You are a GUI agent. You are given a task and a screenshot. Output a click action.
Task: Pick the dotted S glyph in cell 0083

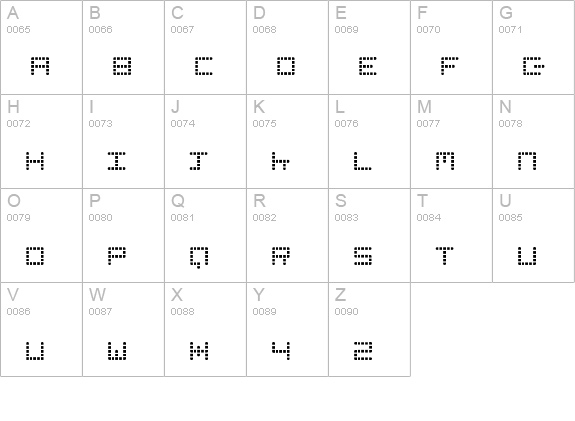(x=363, y=255)
